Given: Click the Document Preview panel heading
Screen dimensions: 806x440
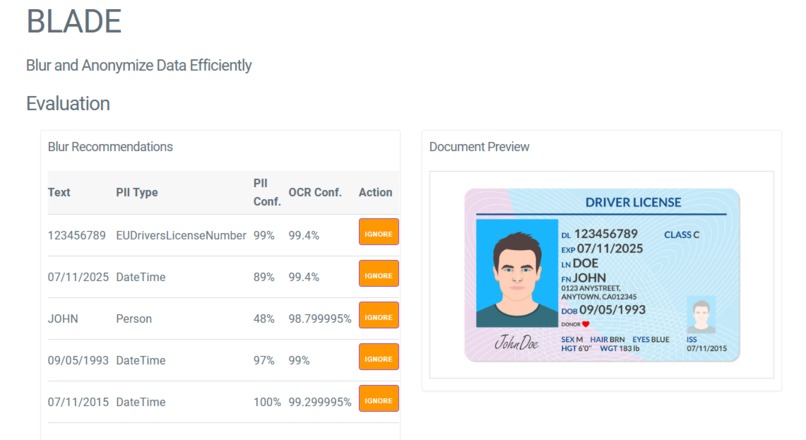Looking at the screenshot, I should click(x=479, y=147).
